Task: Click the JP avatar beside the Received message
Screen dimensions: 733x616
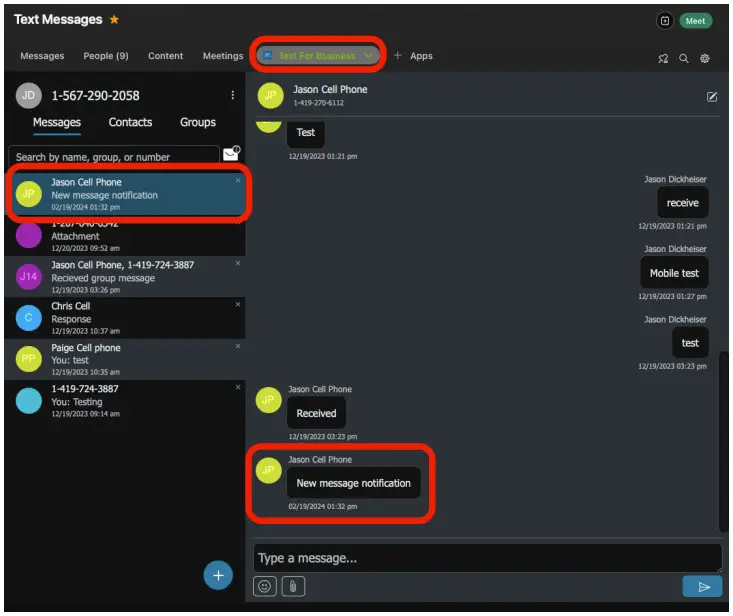Action: point(268,400)
